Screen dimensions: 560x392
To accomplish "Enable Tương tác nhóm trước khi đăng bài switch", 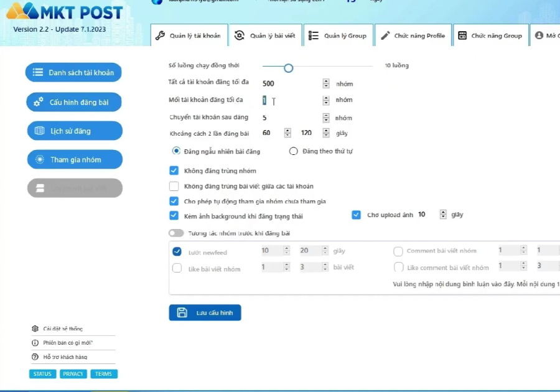I will click(176, 233).
